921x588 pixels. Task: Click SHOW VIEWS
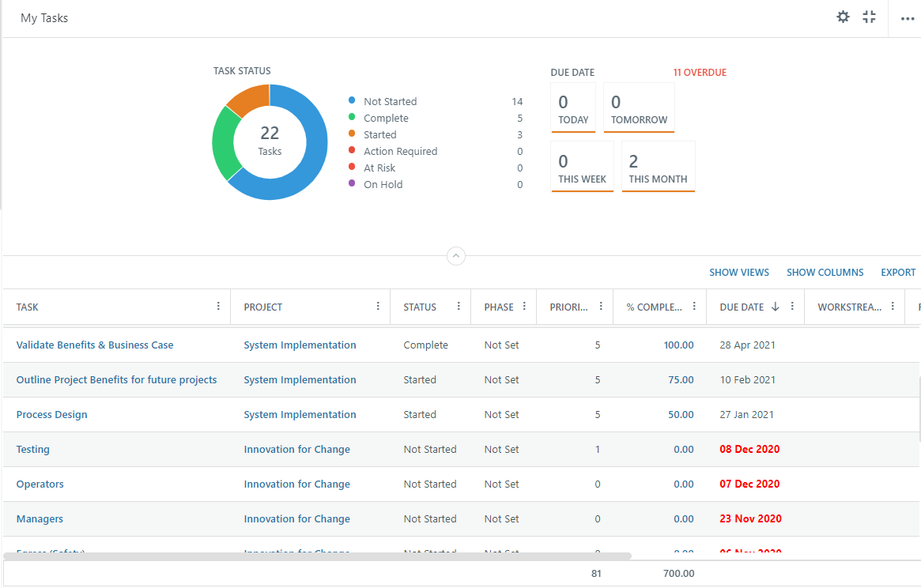coord(739,273)
